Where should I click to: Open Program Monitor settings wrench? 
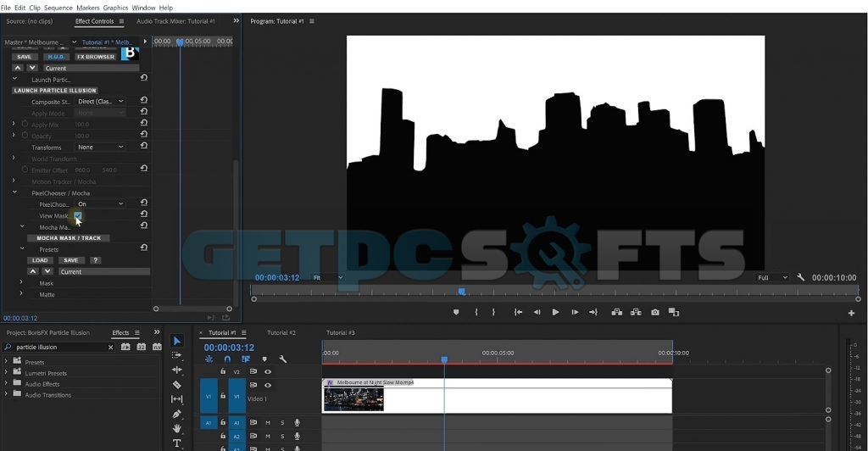point(800,277)
